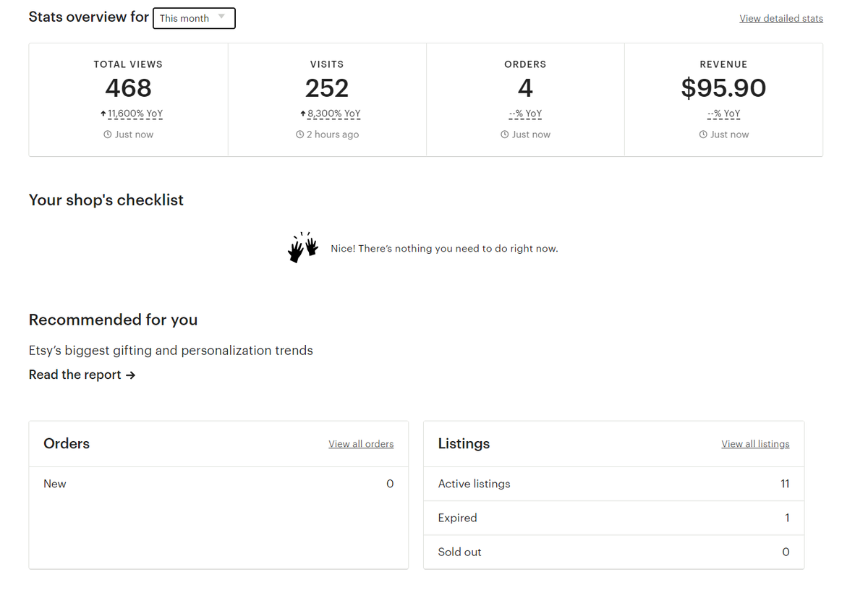
Task: Follow the View all listings link
Action: (x=755, y=444)
